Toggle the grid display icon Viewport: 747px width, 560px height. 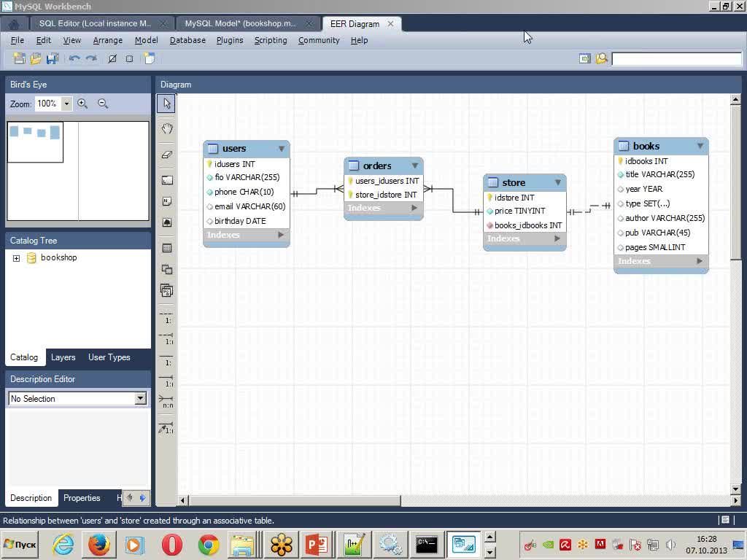click(x=112, y=58)
